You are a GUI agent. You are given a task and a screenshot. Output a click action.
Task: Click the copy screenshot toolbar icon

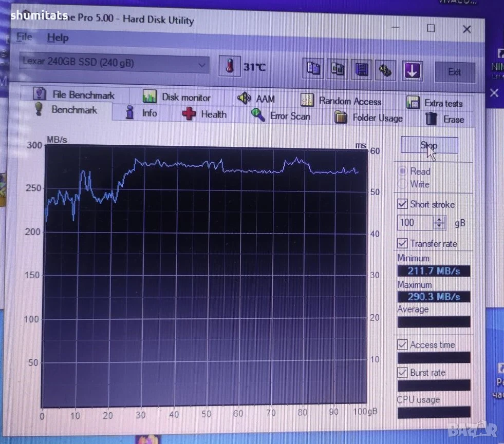337,69
